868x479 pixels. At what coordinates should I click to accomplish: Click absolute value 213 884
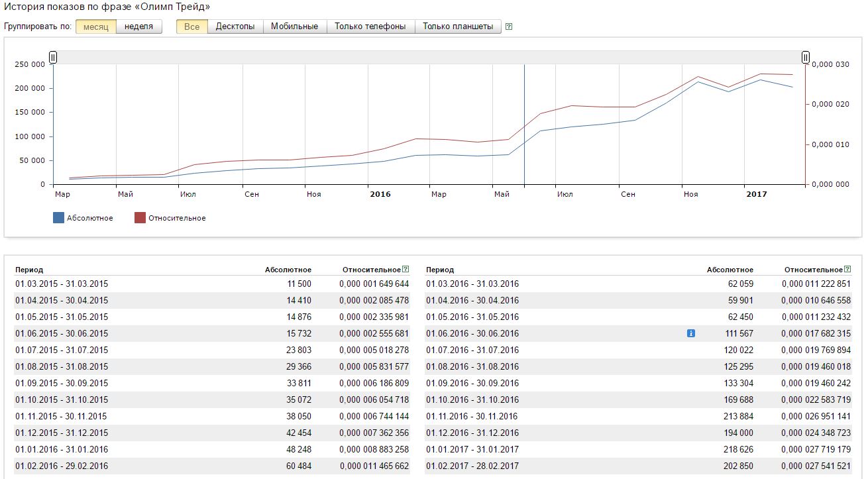(738, 416)
